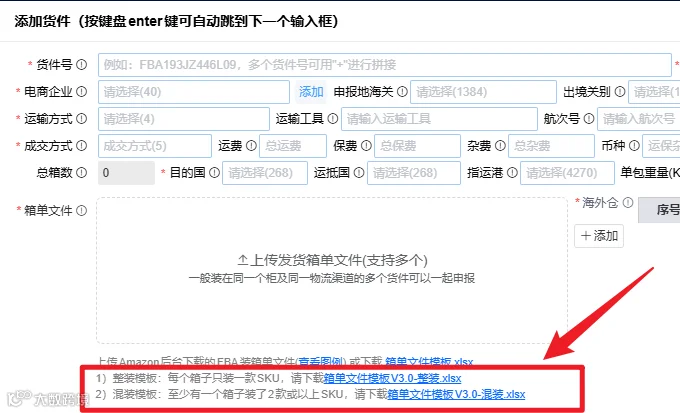The image size is (680, 413).
Task: Click the info icon beside 航次号
Action: tap(589, 118)
